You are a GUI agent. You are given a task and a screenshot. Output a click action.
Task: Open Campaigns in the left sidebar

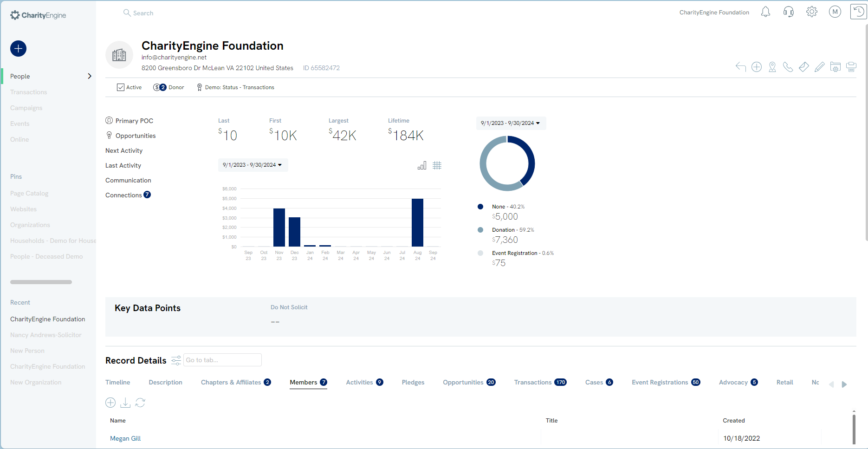[x=26, y=108]
